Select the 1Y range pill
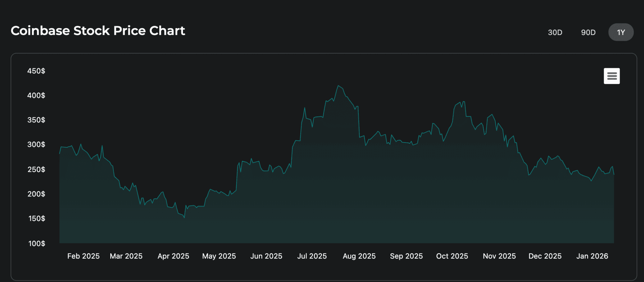The image size is (644, 282). (621, 32)
